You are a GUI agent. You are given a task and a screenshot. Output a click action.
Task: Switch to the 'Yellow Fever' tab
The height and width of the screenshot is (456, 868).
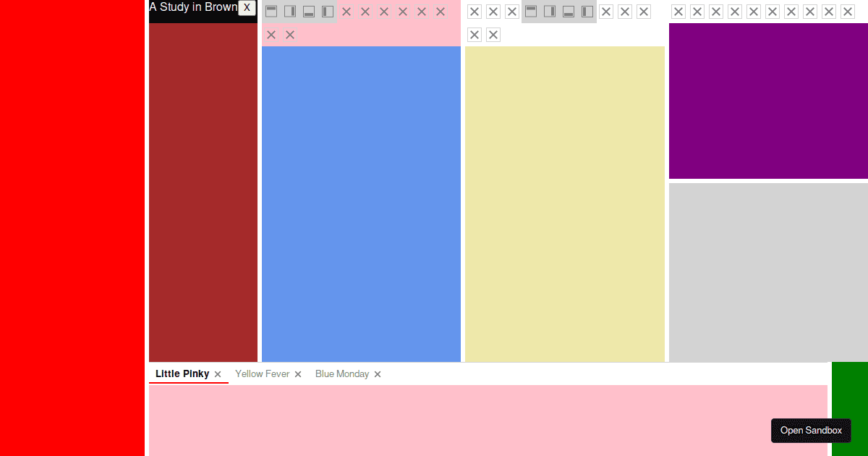263,373
